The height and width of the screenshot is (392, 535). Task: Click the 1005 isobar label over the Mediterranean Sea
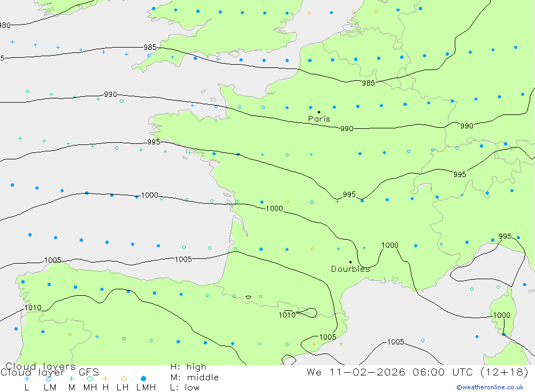point(395,342)
